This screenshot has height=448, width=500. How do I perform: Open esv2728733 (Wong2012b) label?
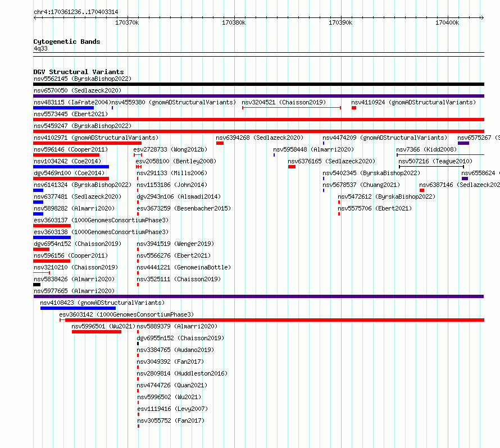click(170, 149)
